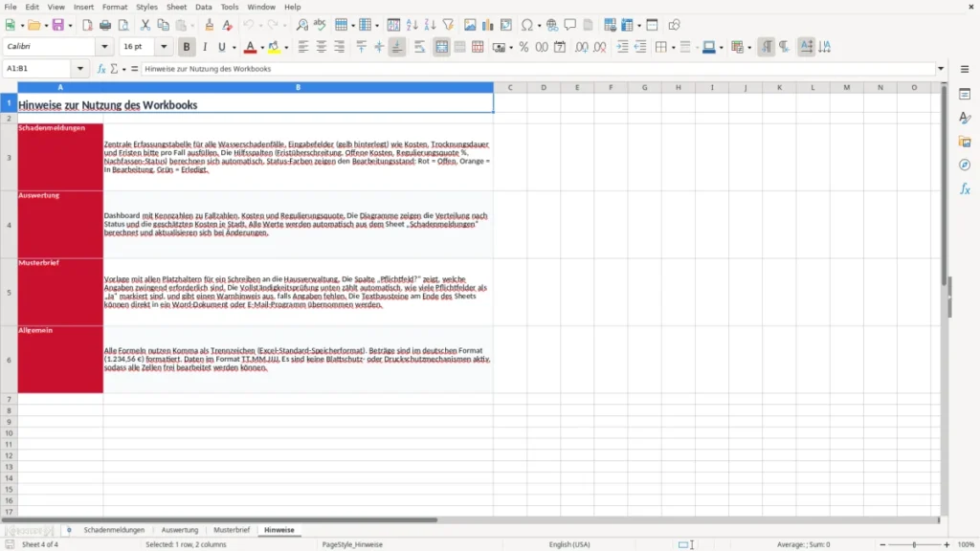Click the zoom slider in status bar
This screenshot has height=551, width=980.
tap(914, 544)
